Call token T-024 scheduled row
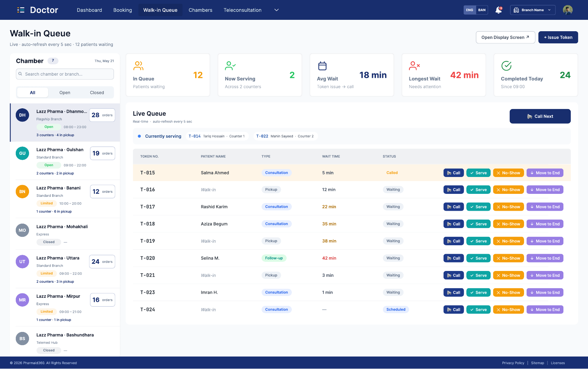 tap(453, 310)
